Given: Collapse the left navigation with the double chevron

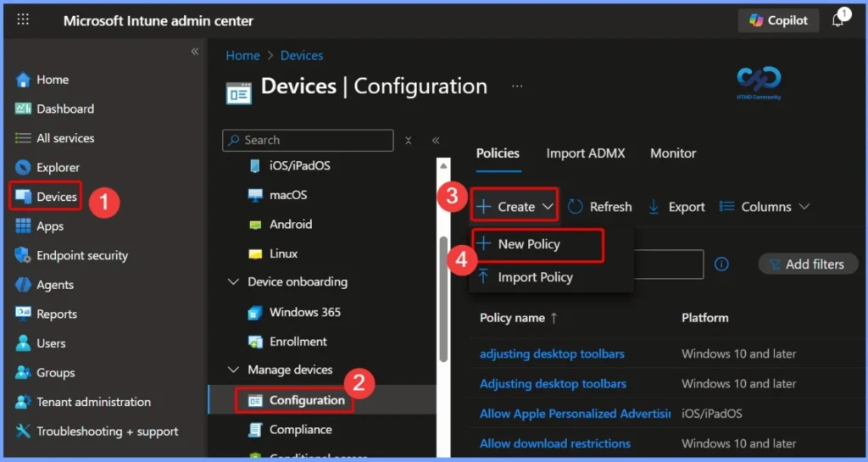Looking at the screenshot, I should [195, 52].
